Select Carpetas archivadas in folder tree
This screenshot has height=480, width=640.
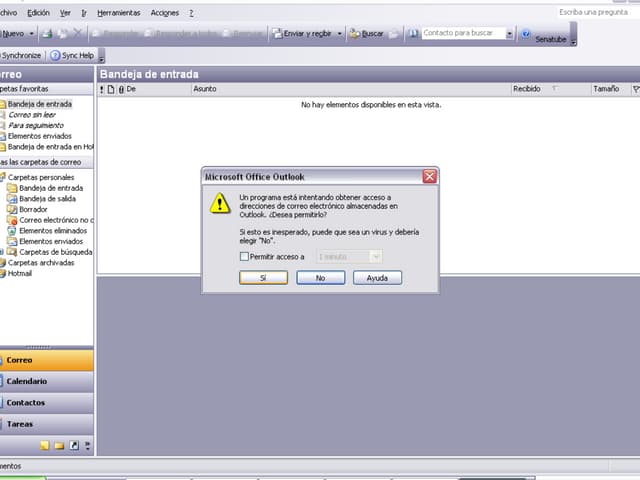click(41, 262)
